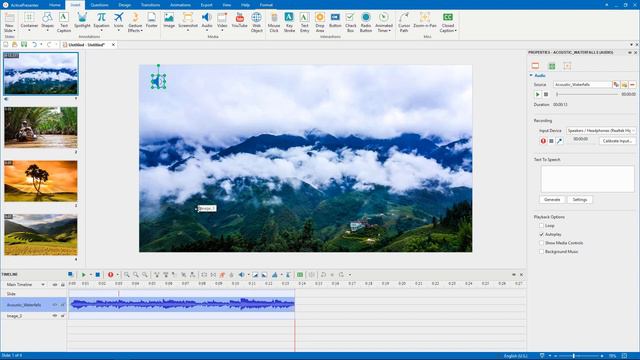Viewport: 640px width, 360px height.
Task: Click the record microphone settings icon
Action: click(560, 141)
